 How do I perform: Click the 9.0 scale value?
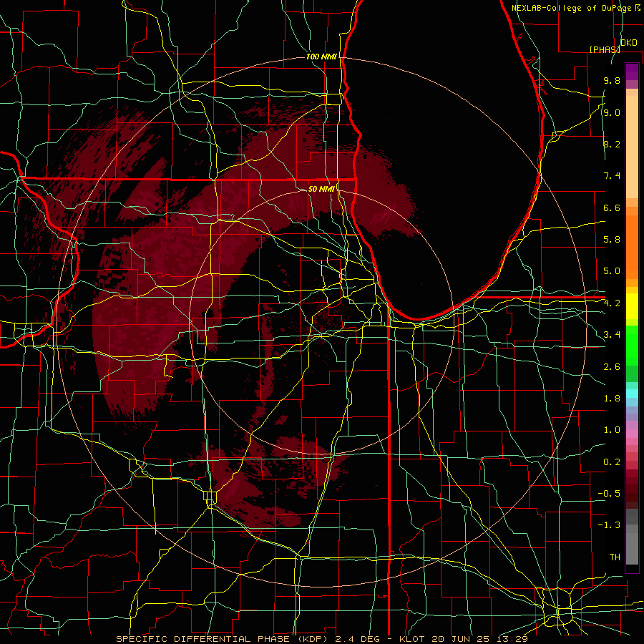[x=612, y=112]
